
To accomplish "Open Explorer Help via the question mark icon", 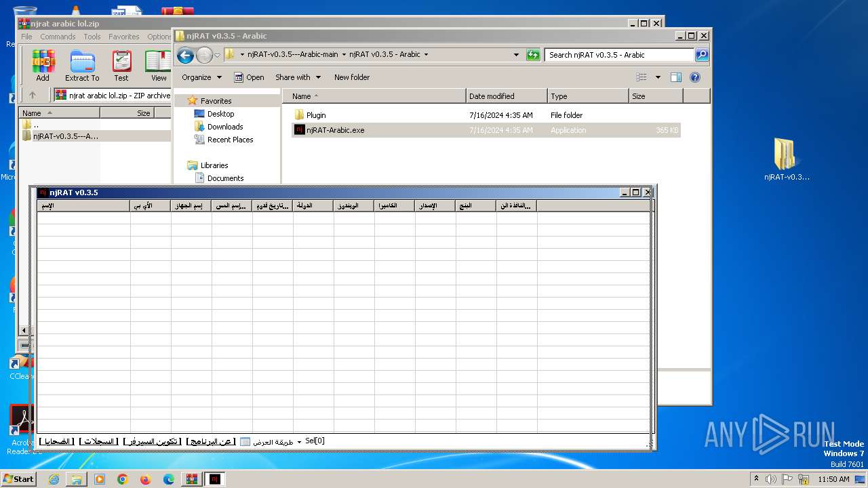I will (x=695, y=77).
